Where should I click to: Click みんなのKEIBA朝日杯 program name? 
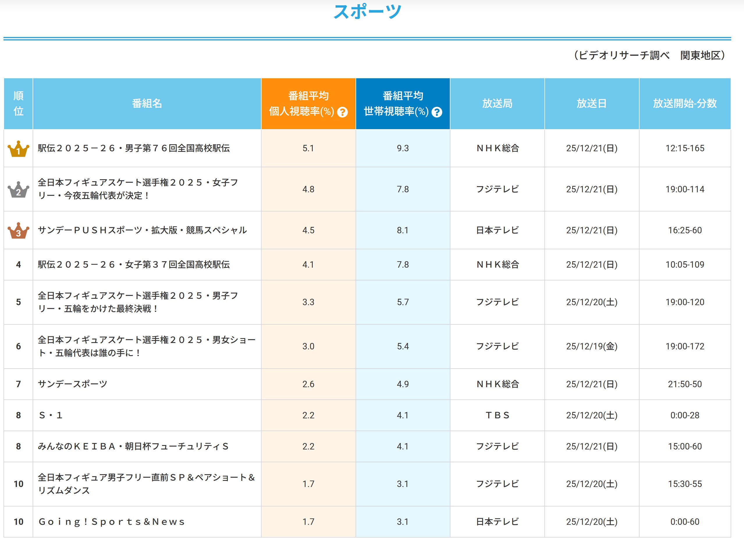(x=133, y=446)
